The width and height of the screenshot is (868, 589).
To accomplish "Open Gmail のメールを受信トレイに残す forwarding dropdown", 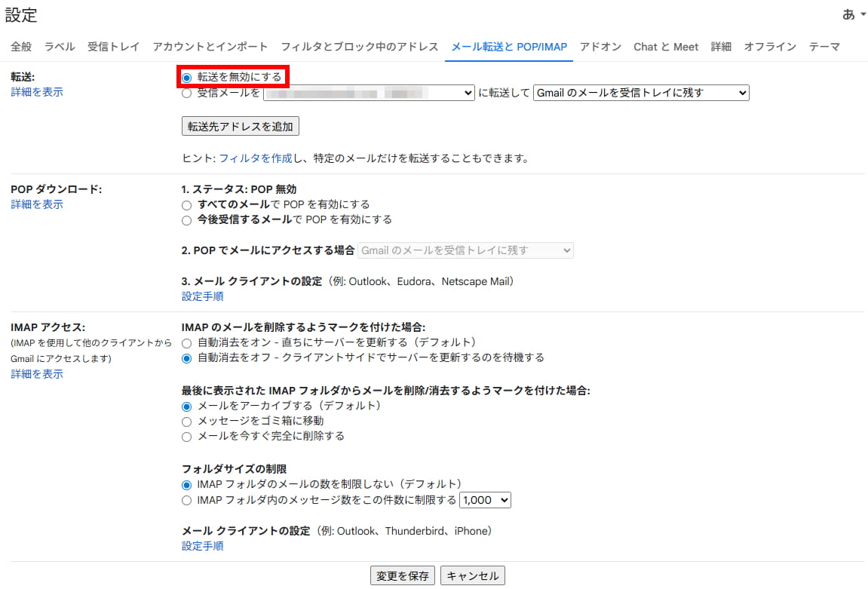I will pyautogui.click(x=640, y=93).
